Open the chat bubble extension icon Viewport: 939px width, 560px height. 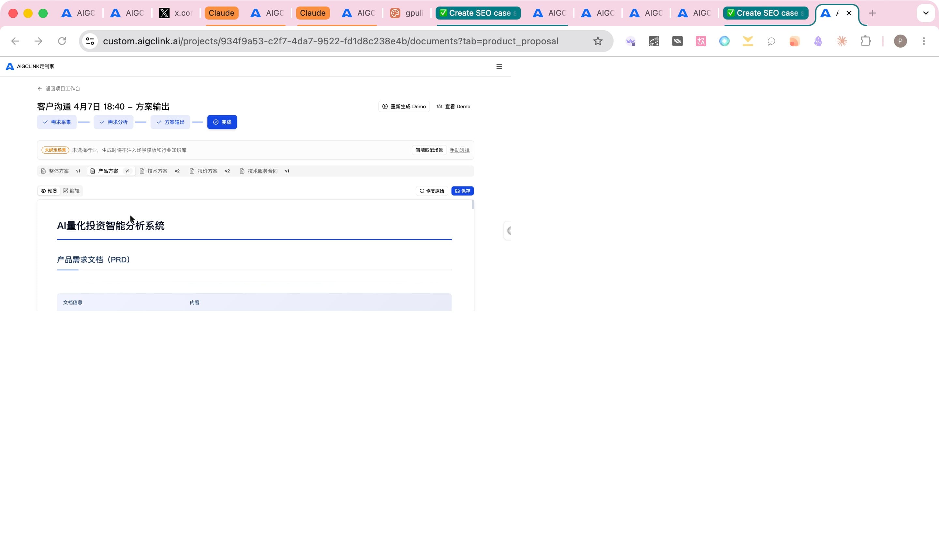771,41
